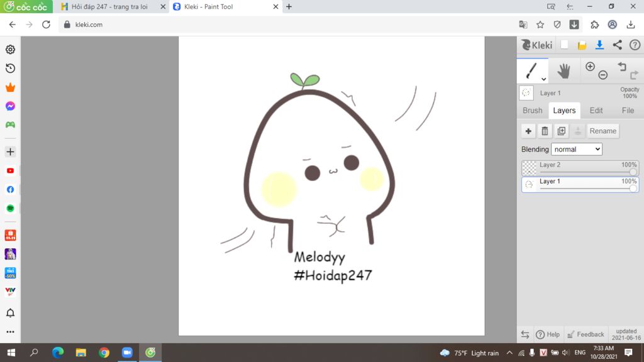Click the Kleki logo
644x362 pixels.
537,45
